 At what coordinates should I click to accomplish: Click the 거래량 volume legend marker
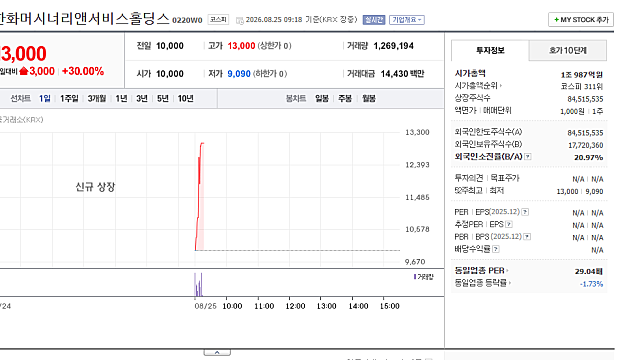tap(415, 277)
